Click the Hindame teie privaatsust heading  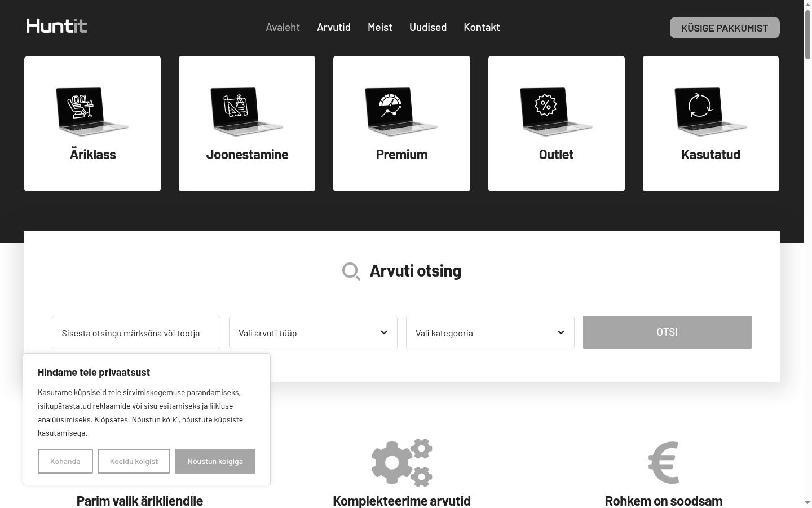94,373
